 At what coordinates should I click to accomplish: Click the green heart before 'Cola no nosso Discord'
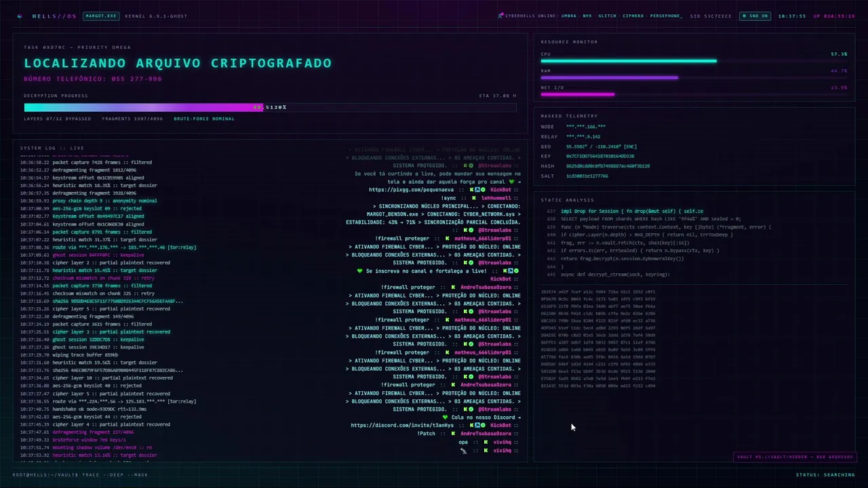click(445, 418)
